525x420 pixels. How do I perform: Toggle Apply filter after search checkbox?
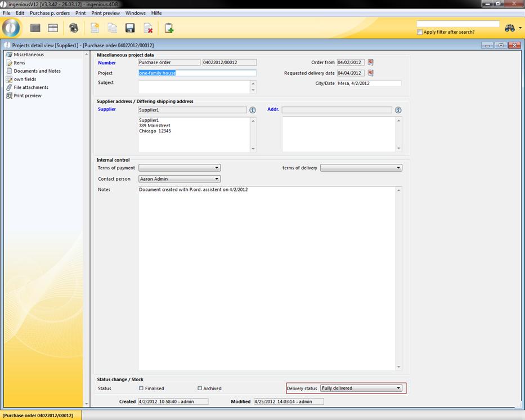coord(420,32)
